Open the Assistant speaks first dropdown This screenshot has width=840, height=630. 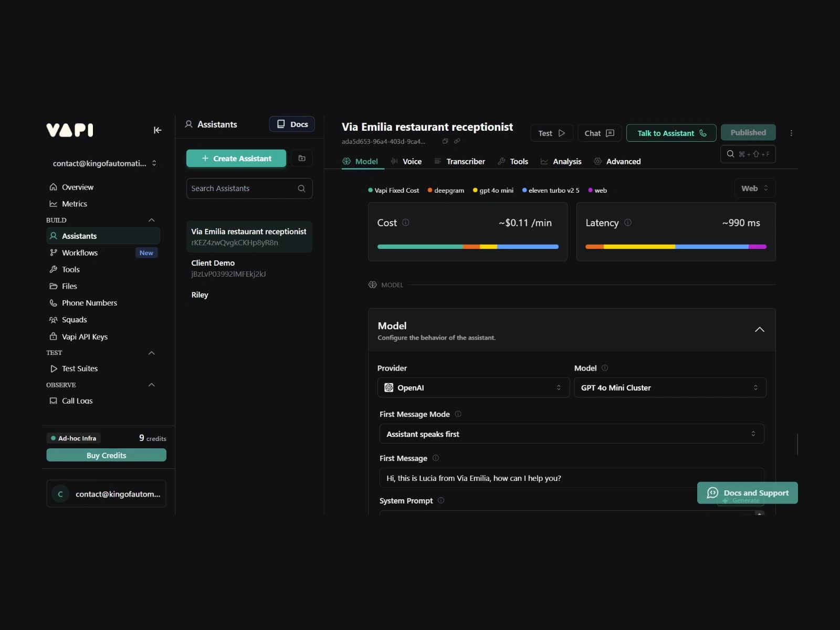click(572, 434)
